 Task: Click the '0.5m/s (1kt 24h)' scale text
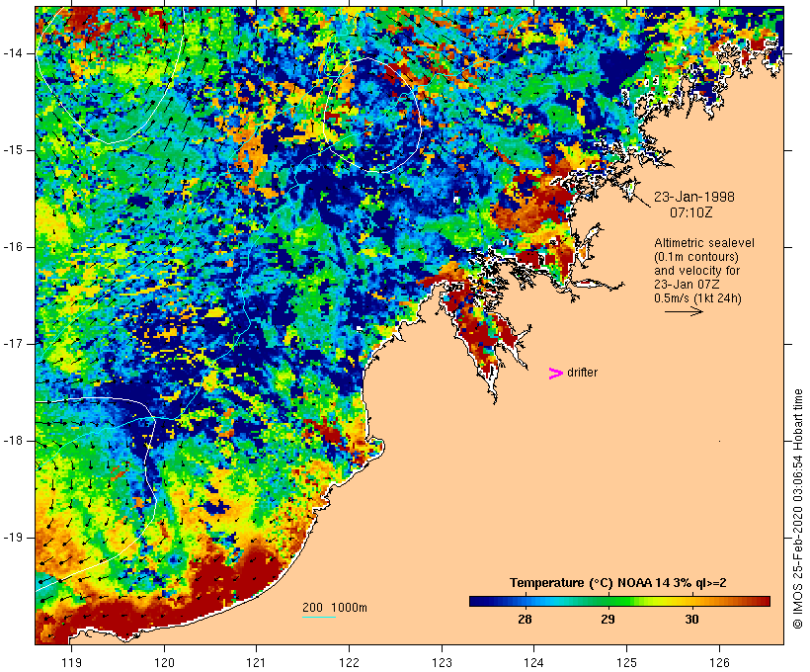pyautogui.click(x=697, y=298)
